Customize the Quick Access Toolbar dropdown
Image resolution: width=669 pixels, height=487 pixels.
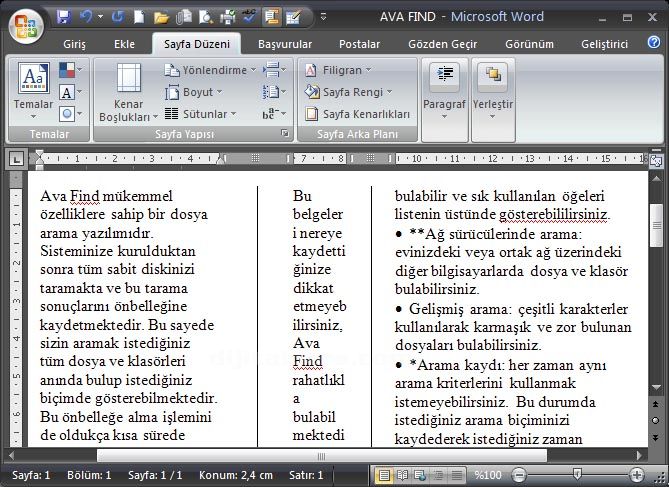[324, 17]
